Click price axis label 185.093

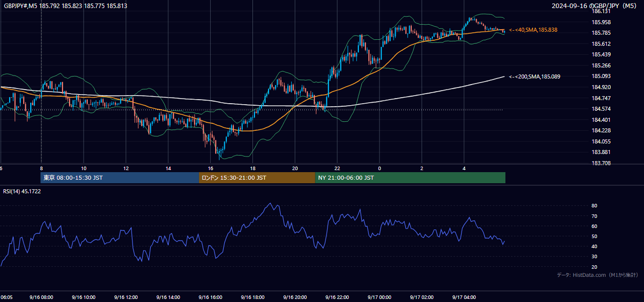click(601, 76)
